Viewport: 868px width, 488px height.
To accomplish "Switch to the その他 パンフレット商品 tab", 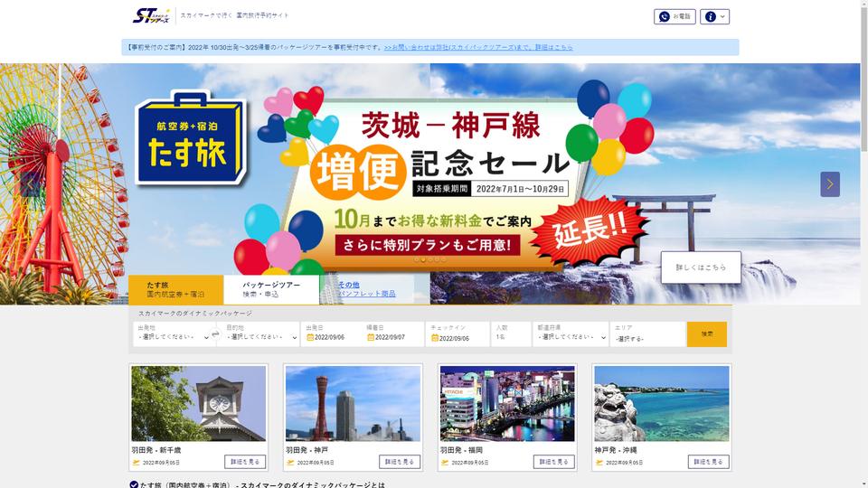I will point(366,290).
